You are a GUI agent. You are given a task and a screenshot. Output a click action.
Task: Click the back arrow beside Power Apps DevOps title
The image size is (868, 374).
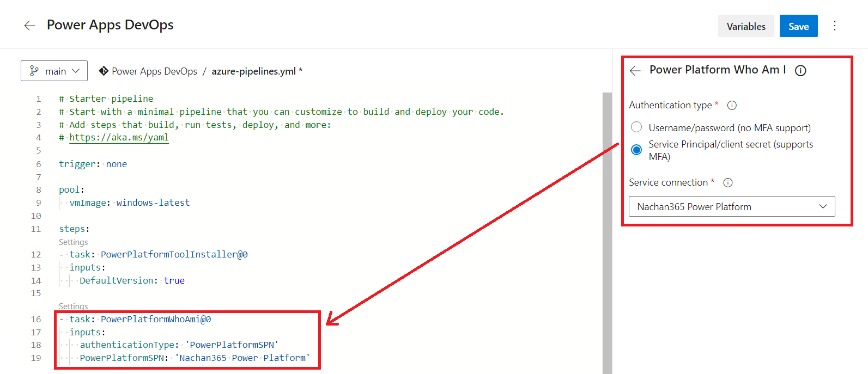tap(29, 26)
